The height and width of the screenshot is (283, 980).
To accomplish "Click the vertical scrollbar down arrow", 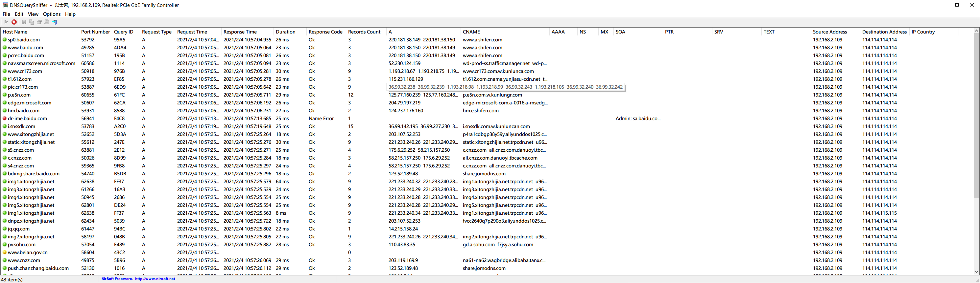I will tap(977, 272).
